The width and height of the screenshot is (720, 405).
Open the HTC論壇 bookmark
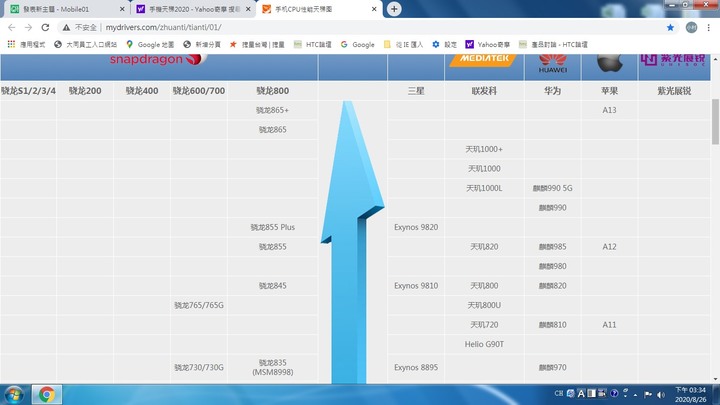(313, 45)
